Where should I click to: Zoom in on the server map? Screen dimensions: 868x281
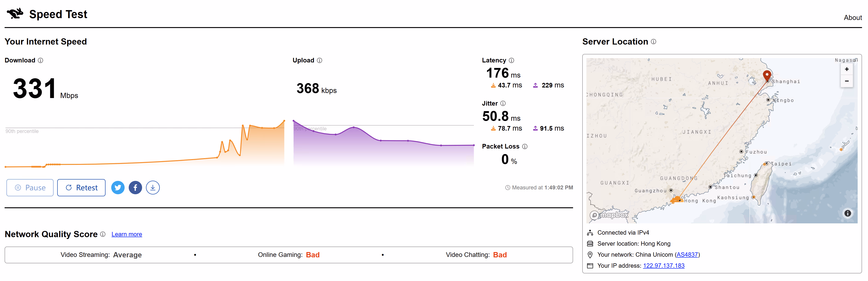(x=846, y=69)
